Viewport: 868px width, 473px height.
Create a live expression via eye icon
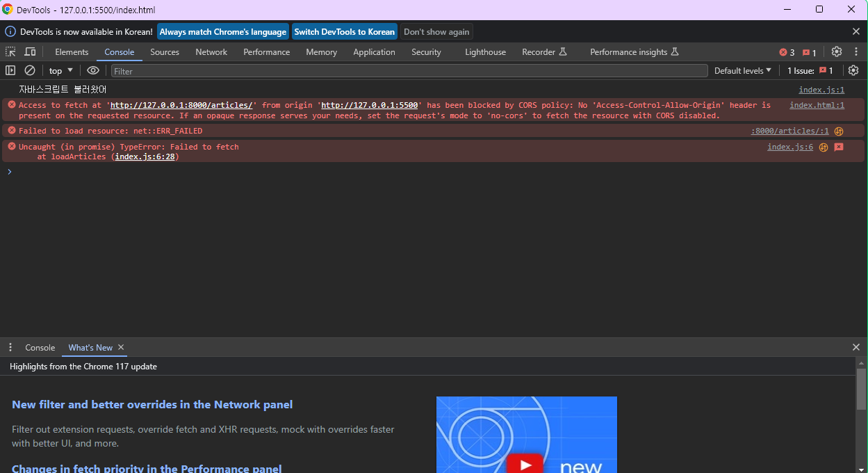coord(93,71)
